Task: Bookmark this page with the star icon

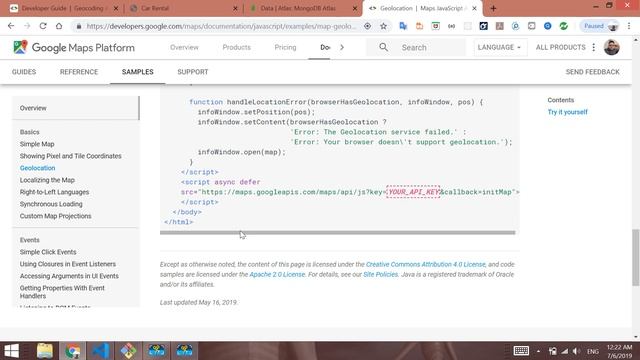Action: [383, 26]
